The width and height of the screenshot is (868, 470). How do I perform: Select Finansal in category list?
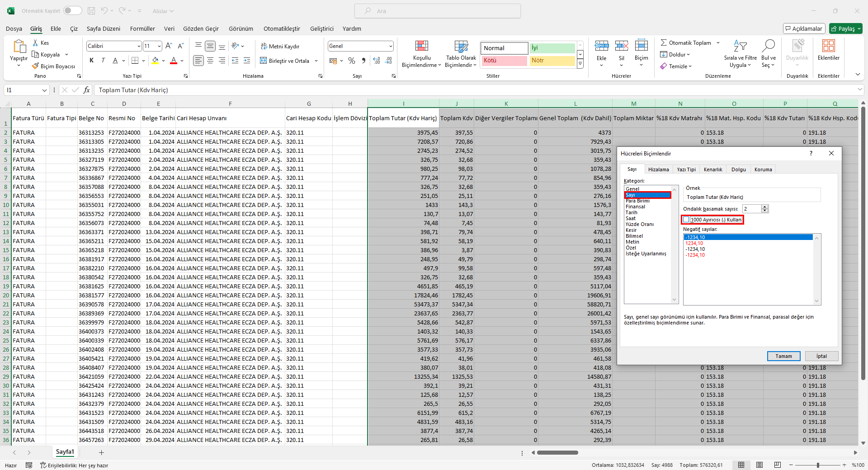(x=635, y=207)
